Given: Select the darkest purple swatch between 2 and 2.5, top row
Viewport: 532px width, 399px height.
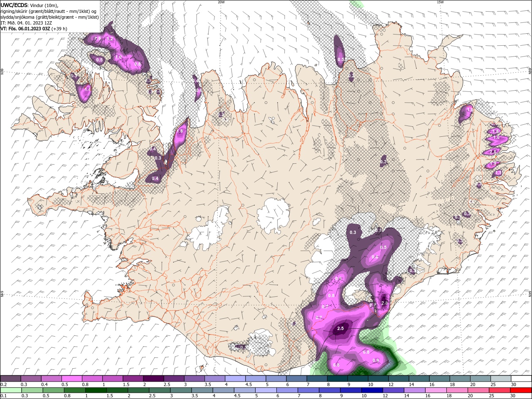Looking at the screenshot, I should pyautogui.click(x=153, y=379).
